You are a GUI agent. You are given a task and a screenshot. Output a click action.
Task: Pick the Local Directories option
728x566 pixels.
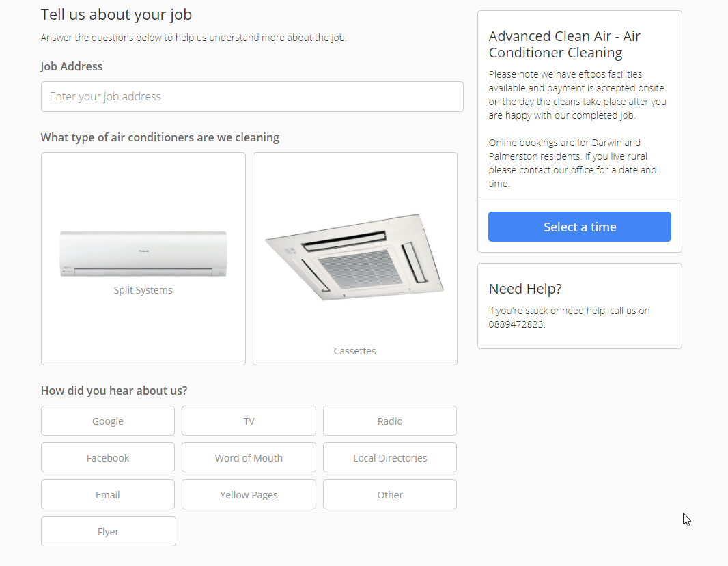390,458
